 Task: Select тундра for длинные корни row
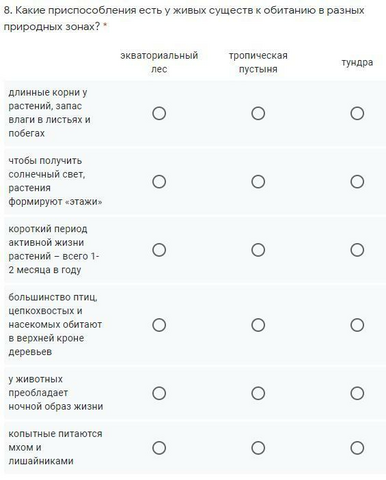[x=357, y=113]
